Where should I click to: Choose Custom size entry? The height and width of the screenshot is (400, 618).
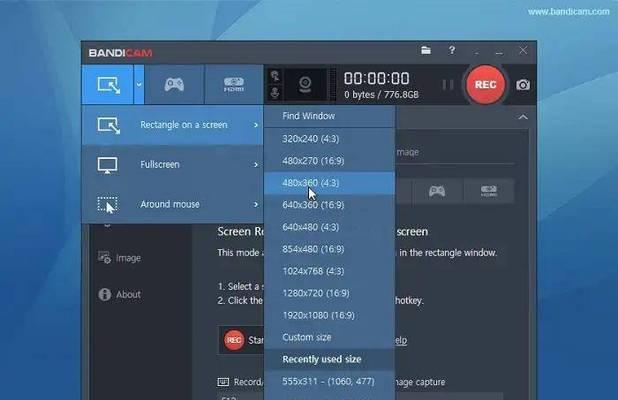(x=329, y=337)
